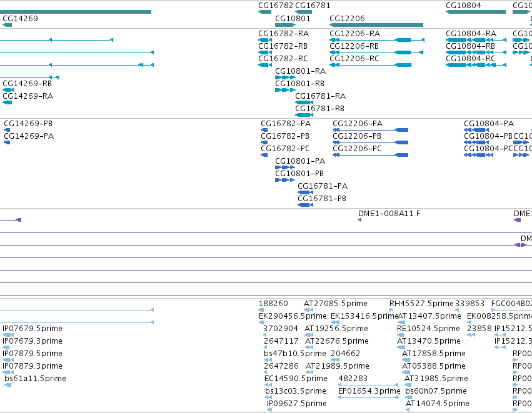532x413 pixels.
Task: Select the CG16781 gene label
Action: [313, 6]
